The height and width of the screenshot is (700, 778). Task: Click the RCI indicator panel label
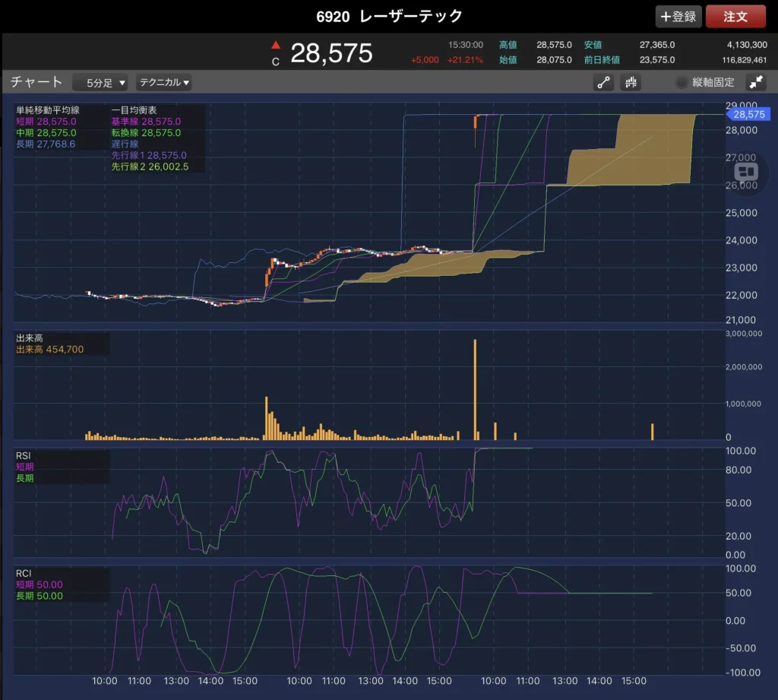point(24,573)
